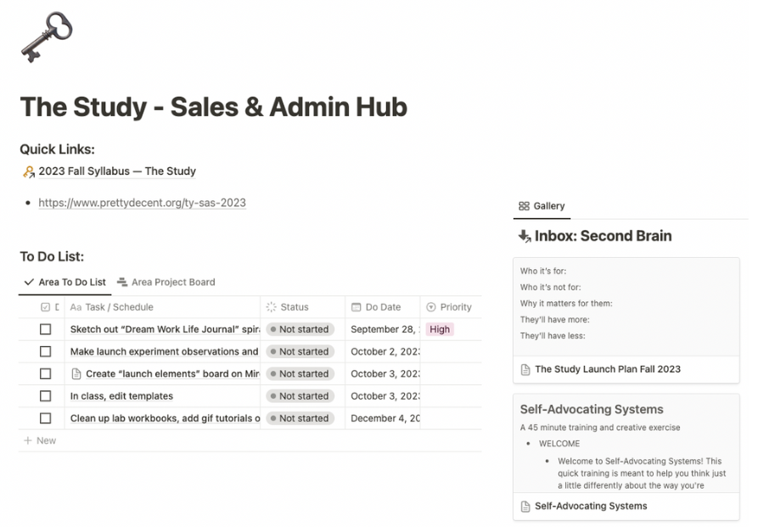
Task: Open the Priority column header menu
Action: click(x=450, y=307)
